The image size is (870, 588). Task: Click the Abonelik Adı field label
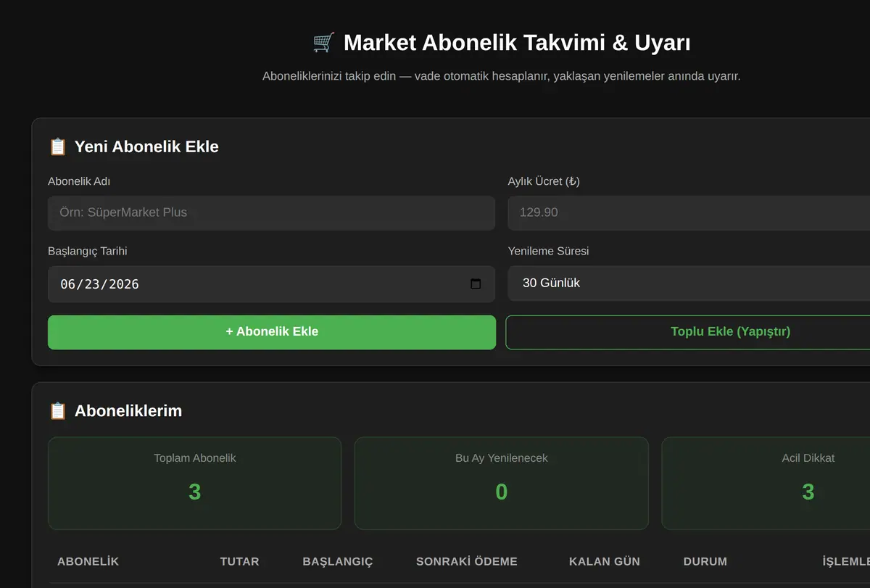pyautogui.click(x=79, y=181)
